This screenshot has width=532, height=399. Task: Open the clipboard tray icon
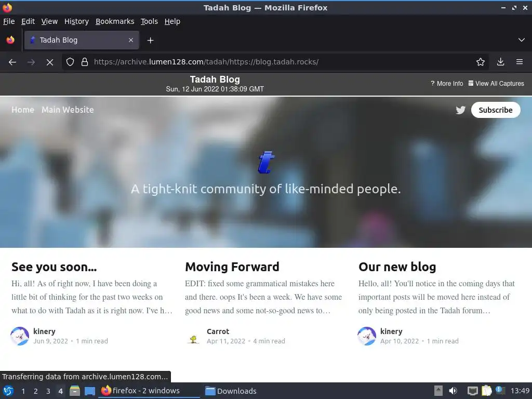(x=486, y=391)
